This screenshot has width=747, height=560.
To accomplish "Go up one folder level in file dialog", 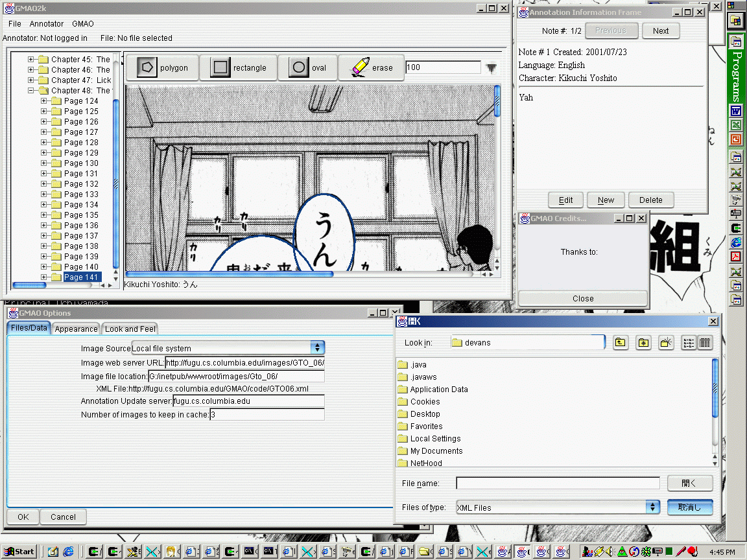I will pyautogui.click(x=621, y=342).
